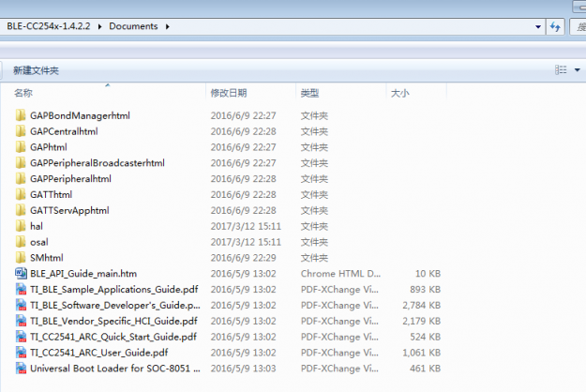The width and height of the screenshot is (586, 392).
Task: Select the SMhtml folder name
Action: [x=47, y=258]
